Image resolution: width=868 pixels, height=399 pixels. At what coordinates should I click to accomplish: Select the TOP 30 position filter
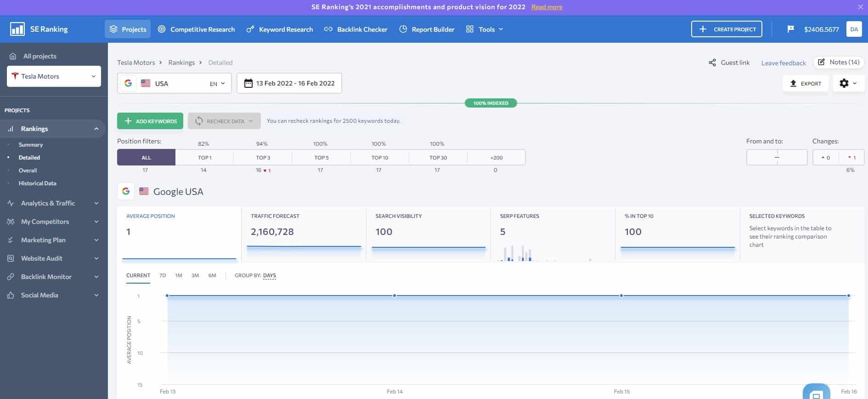pos(438,157)
